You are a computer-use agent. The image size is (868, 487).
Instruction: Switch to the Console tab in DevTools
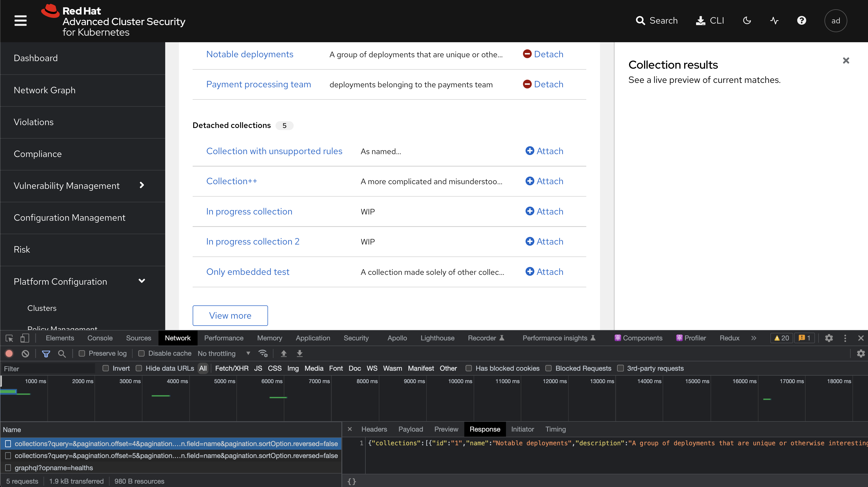click(100, 338)
